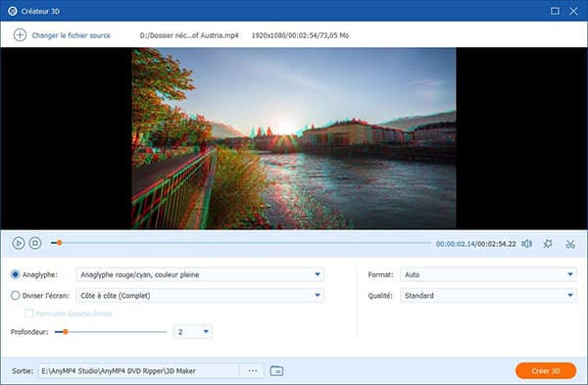Click the Créateur 3D app logo icon
The width and height of the screenshot is (588, 385).
click(13, 11)
